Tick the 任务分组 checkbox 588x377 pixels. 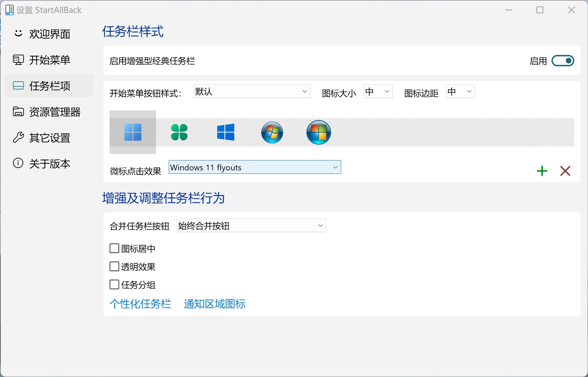(x=114, y=284)
